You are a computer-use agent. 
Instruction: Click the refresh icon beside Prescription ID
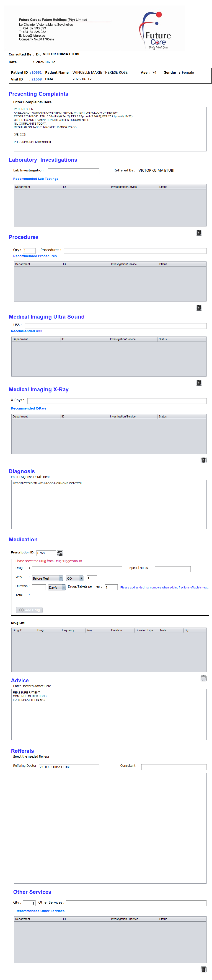(x=60, y=553)
